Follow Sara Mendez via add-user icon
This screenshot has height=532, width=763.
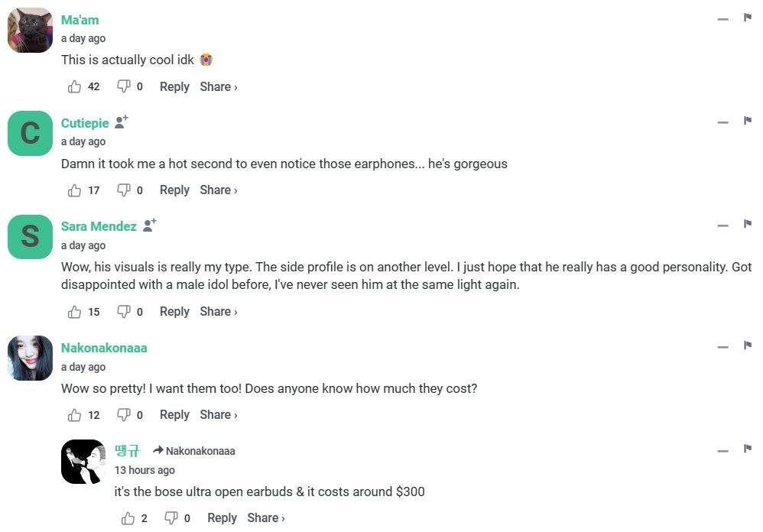tap(150, 225)
